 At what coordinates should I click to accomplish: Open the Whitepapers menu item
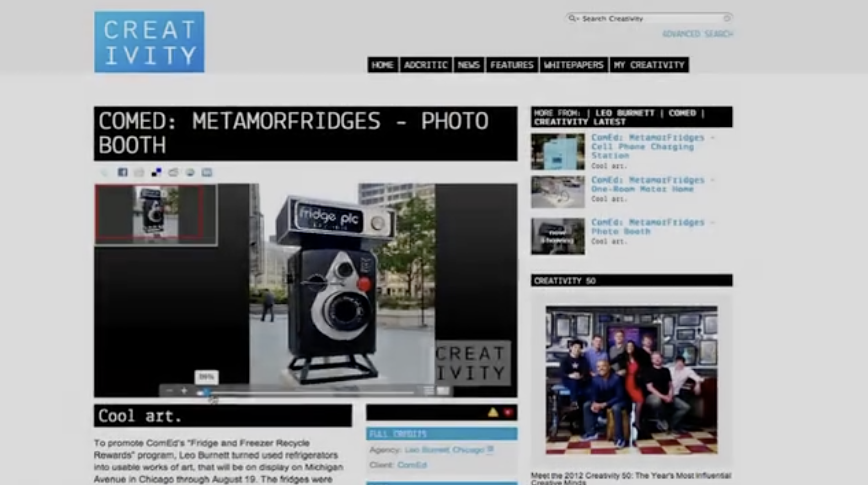(573, 65)
